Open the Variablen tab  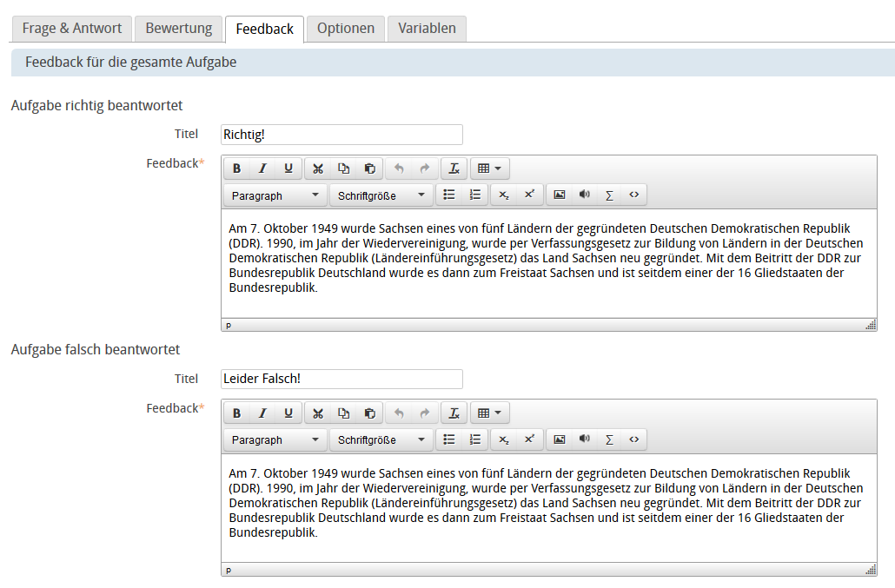point(427,29)
